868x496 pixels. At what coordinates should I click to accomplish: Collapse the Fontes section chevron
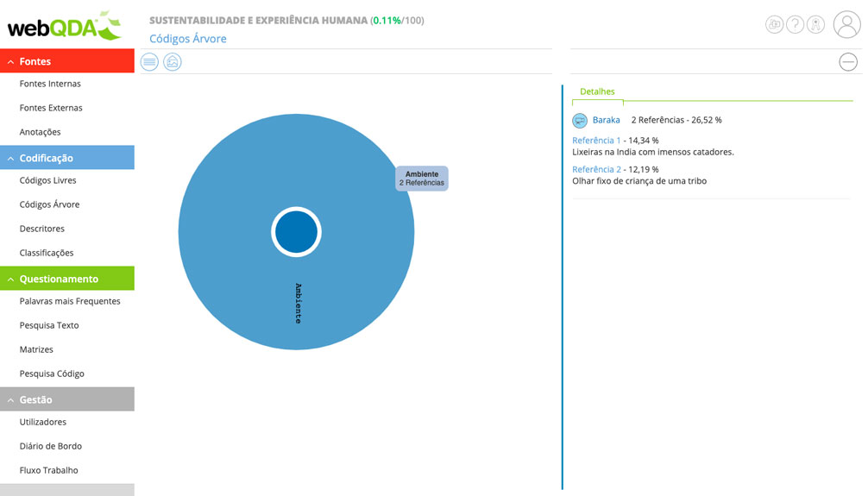click(x=10, y=62)
